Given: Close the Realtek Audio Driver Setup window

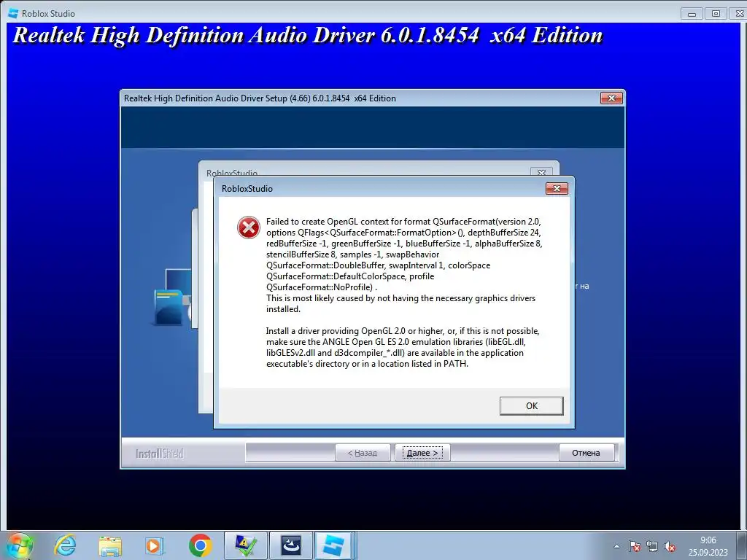Looking at the screenshot, I should 612,98.
